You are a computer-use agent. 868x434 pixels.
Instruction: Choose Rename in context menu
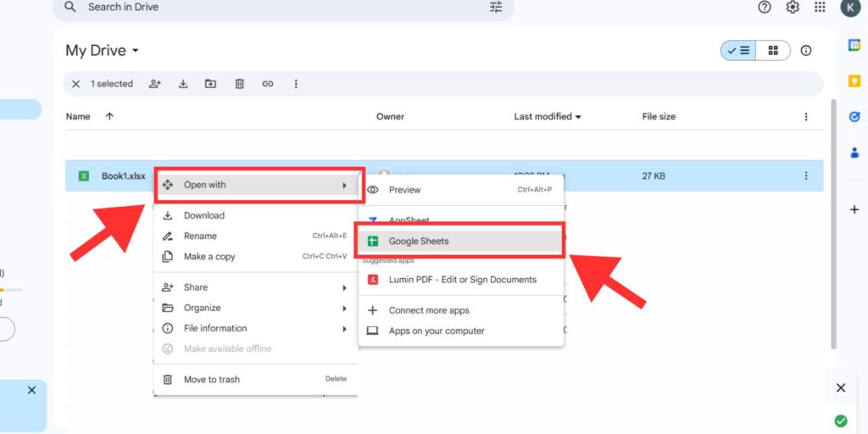tap(256, 236)
